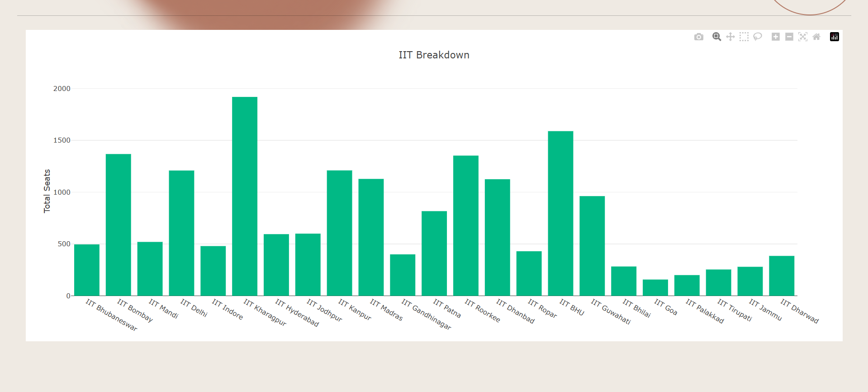Open the Plotly logo link icon
The height and width of the screenshot is (392, 868).
(835, 37)
